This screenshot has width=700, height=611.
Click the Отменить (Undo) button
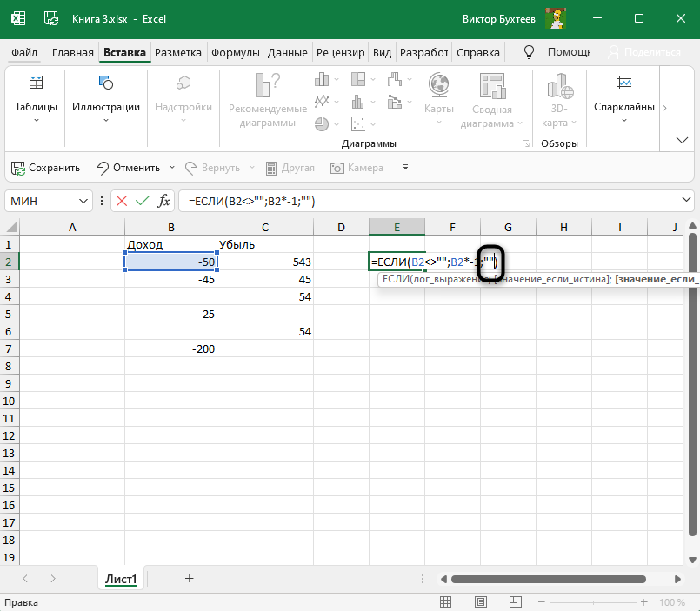click(x=128, y=168)
